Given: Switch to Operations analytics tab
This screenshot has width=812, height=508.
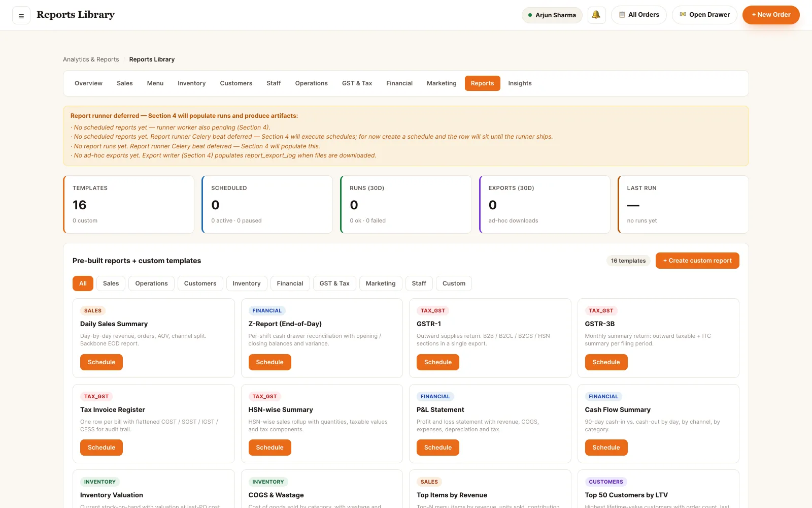Looking at the screenshot, I should [x=312, y=83].
